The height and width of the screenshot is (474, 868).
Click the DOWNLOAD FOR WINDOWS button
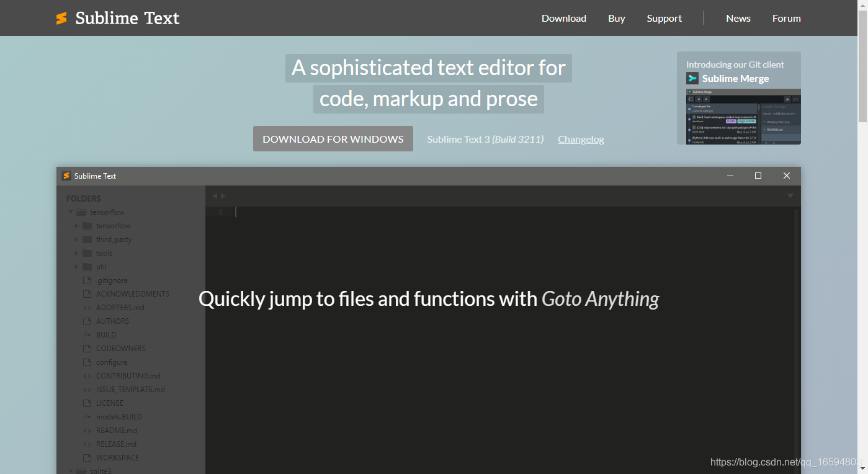333,138
